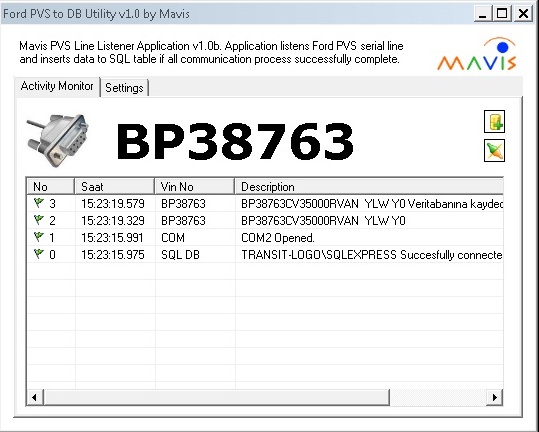This screenshot has width=539, height=432.
Task: Select the Activity Monitor tab
Action: (57, 86)
